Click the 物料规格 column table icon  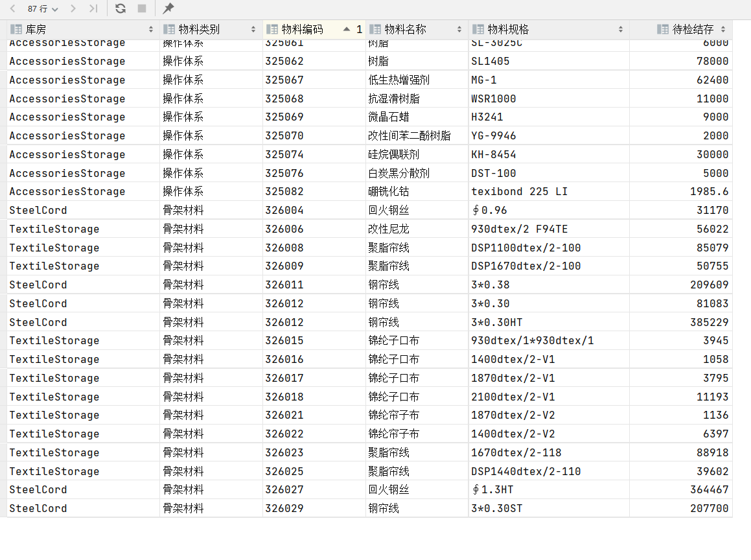click(x=478, y=29)
